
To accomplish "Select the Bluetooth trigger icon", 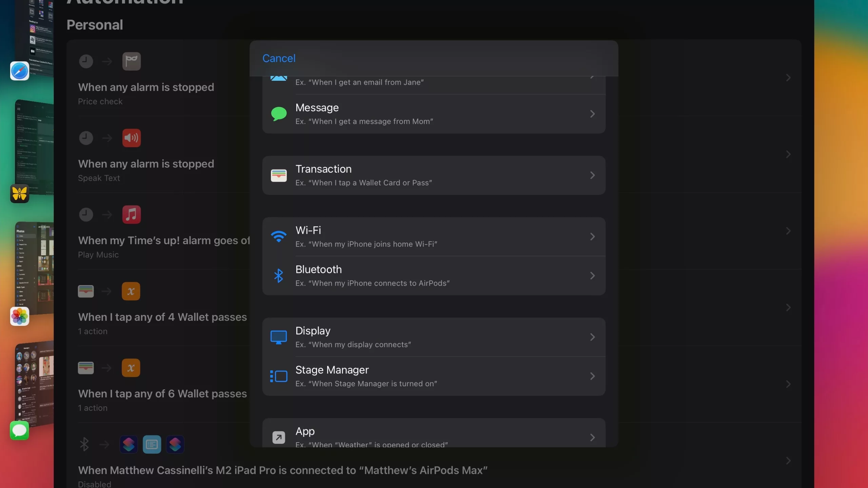I will click(279, 276).
